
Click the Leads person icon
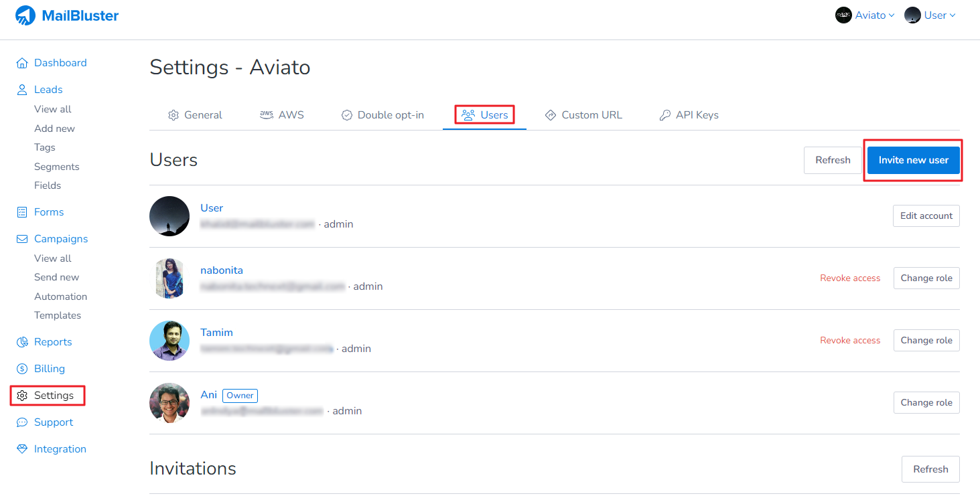click(x=22, y=90)
